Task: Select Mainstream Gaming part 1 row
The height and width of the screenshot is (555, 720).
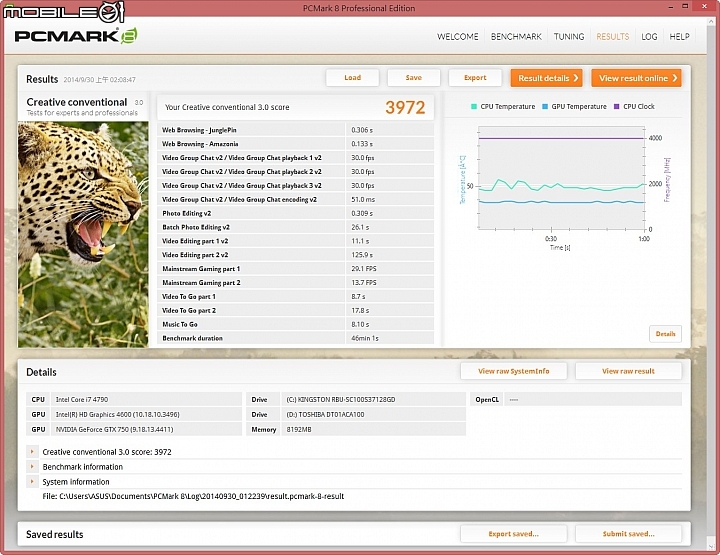Action: pyautogui.click(x=295, y=269)
